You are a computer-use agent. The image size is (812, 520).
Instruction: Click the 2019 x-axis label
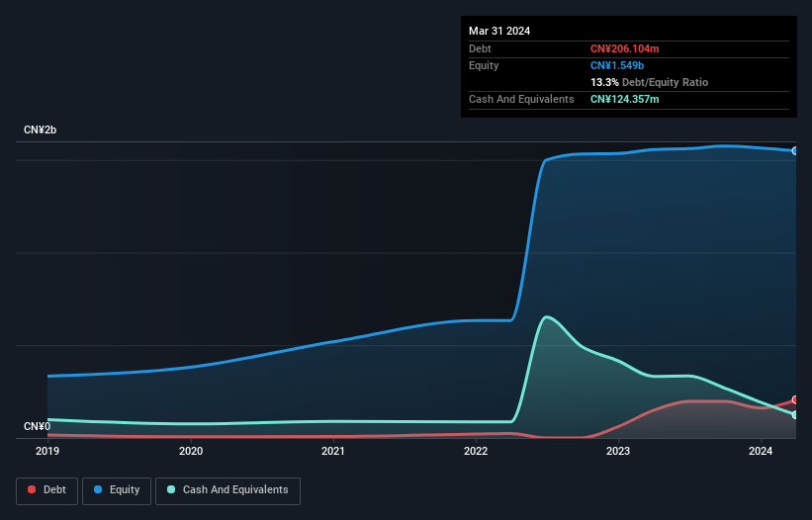tap(47, 451)
